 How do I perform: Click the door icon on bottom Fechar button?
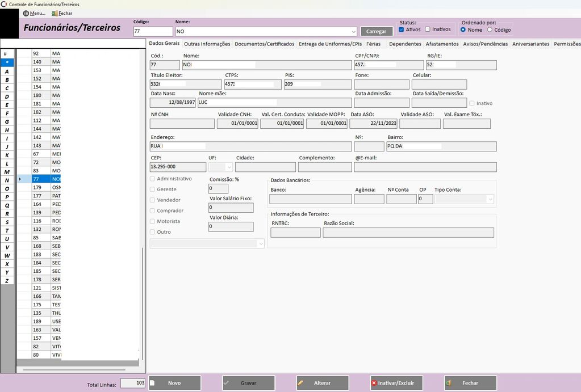[448, 383]
